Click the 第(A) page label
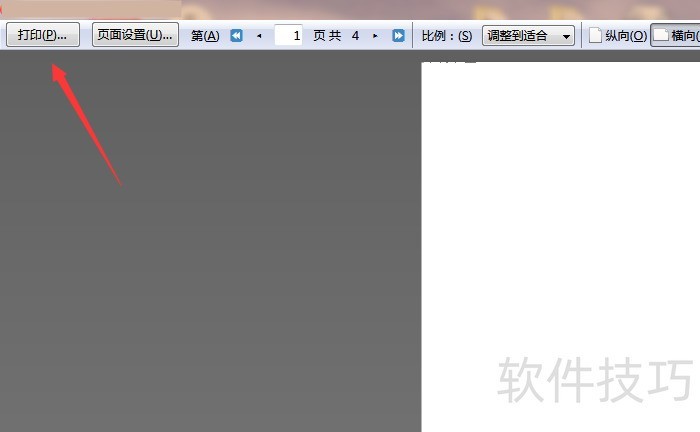The height and width of the screenshot is (432, 700). tap(205, 36)
